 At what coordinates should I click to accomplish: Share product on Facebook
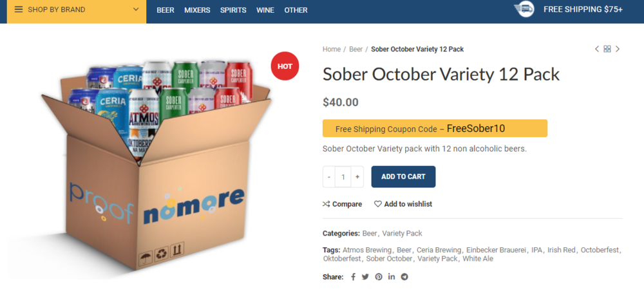pyautogui.click(x=353, y=277)
